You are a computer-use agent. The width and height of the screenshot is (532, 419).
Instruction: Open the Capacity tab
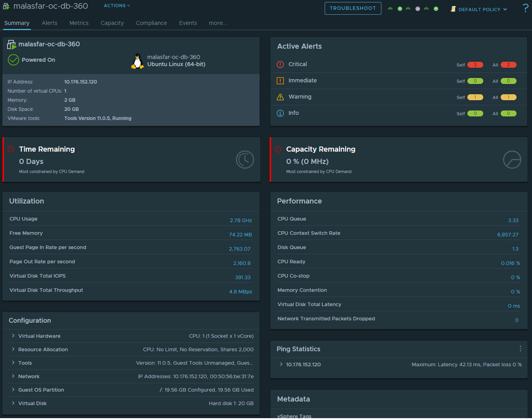coord(112,23)
